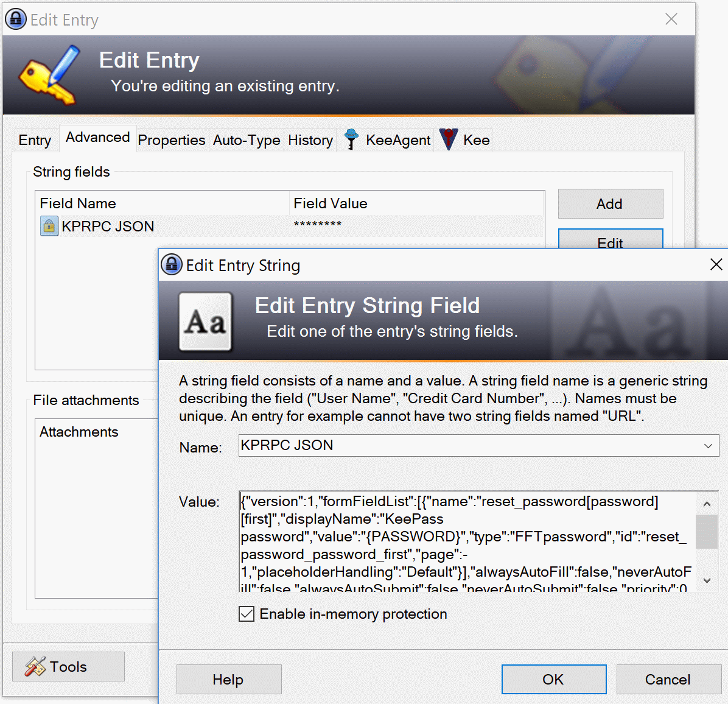The height and width of the screenshot is (704, 728).
Task: Click the Edit Entry String padlock title icon
Action: click(171, 265)
